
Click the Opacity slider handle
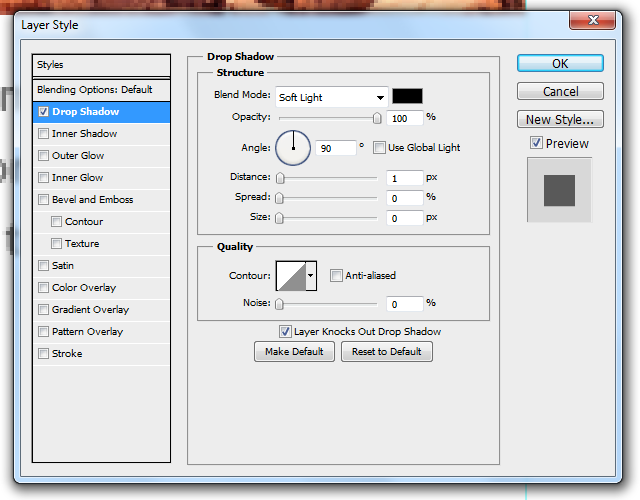pos(377,118)
